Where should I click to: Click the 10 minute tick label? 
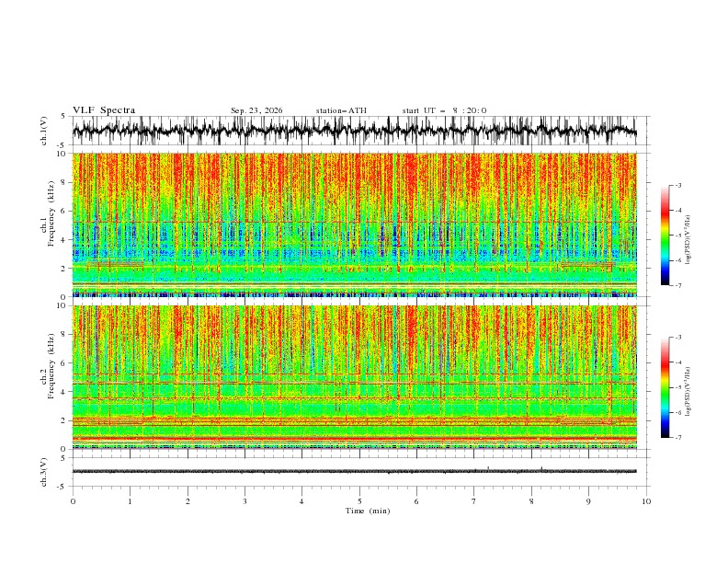pyautogui.click(x=646, y=501)
